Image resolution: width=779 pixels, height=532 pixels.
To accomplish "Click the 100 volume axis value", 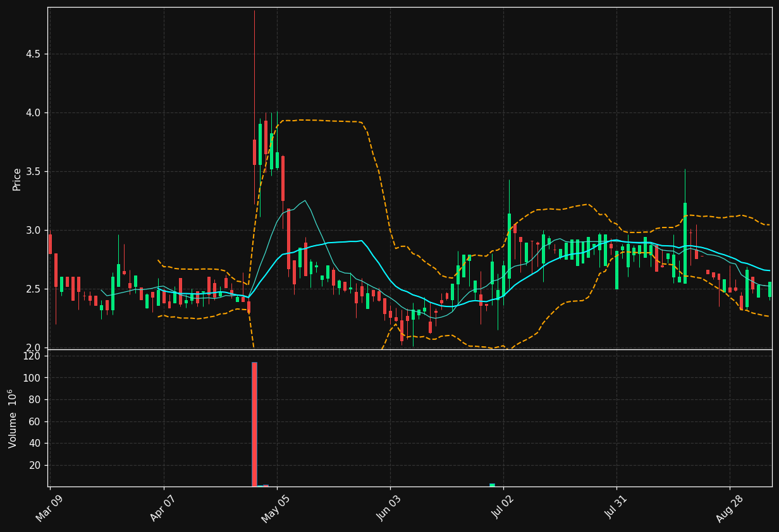I will coord(33,378).
